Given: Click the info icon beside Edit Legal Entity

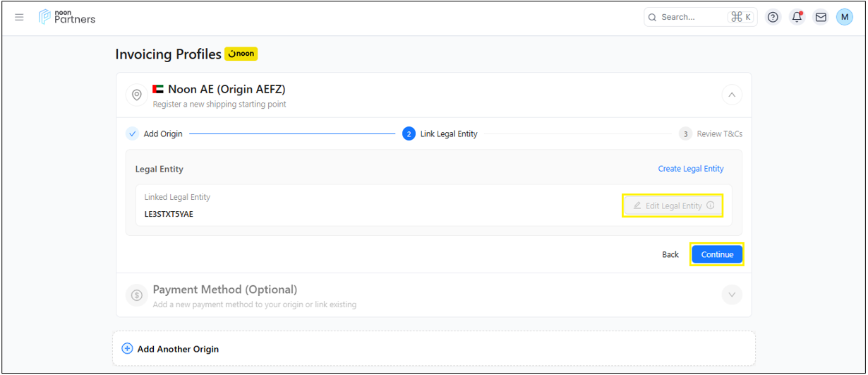Looking at the screenshot, I should 711,206.
